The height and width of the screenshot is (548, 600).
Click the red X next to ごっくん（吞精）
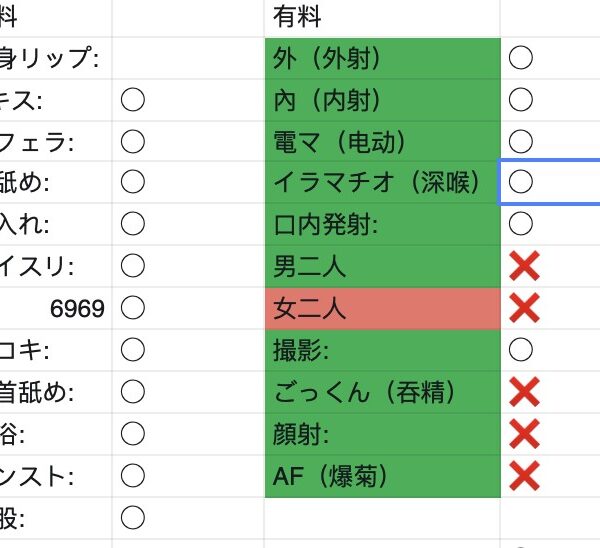524,392
